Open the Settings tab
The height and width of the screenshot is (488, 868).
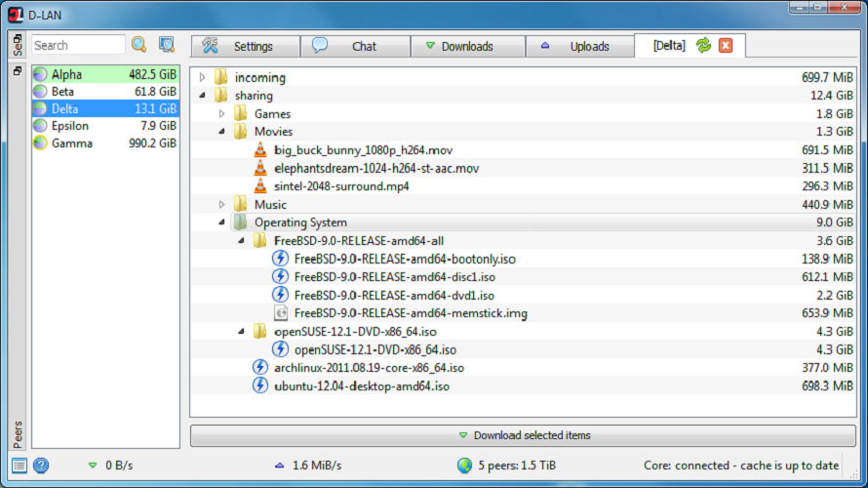(x=246, y=46)
